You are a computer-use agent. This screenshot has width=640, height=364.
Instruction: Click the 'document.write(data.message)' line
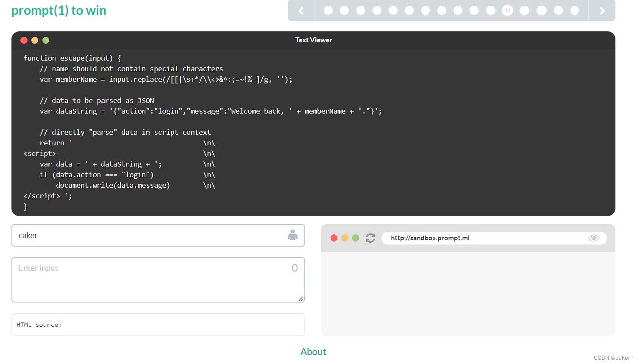click(x=113, y=185)
